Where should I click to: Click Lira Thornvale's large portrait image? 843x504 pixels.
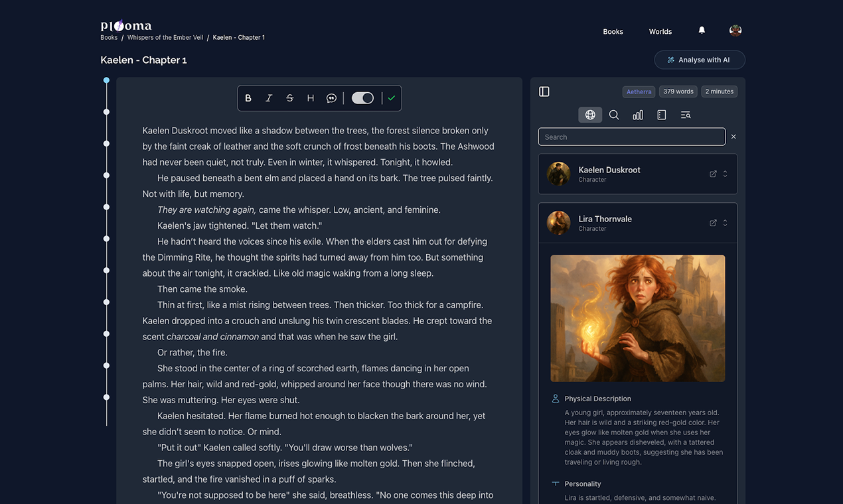638,318
